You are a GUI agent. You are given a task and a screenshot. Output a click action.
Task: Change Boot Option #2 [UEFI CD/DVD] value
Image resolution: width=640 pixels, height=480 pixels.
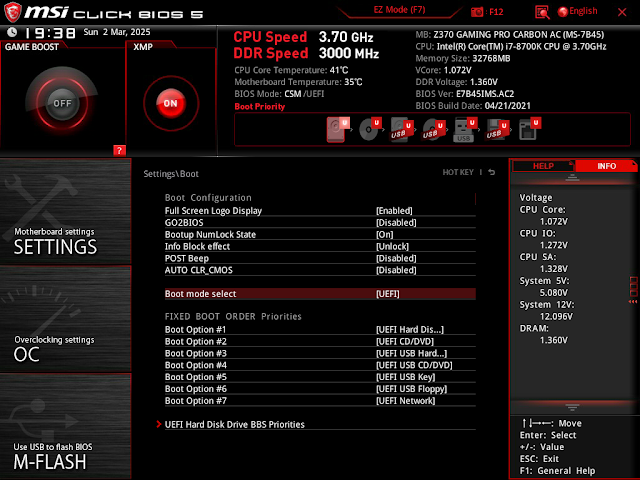(405, 341)
